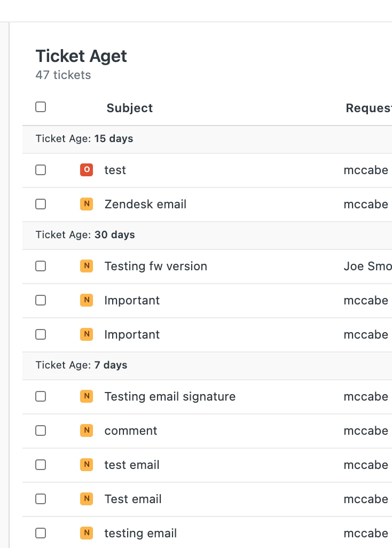392x548 pixels.
Task: Click the New status icon beside testing email
Action: tap(86, 533)
